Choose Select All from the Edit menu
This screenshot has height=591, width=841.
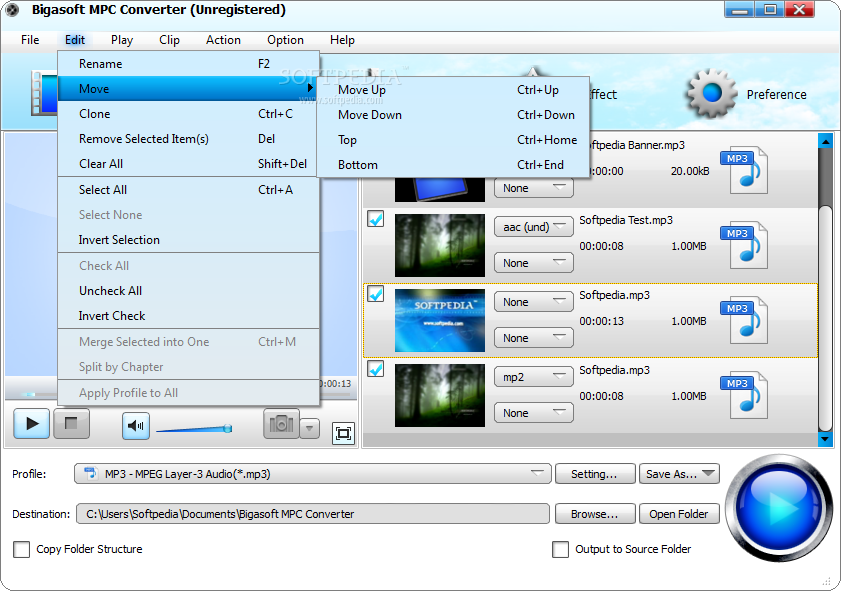pos(188,190)
